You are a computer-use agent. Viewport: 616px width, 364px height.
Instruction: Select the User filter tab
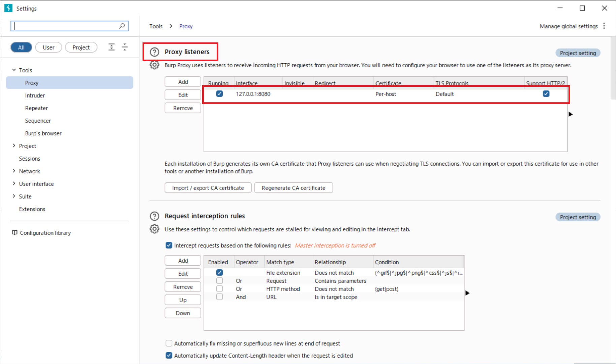coord(49,47)
